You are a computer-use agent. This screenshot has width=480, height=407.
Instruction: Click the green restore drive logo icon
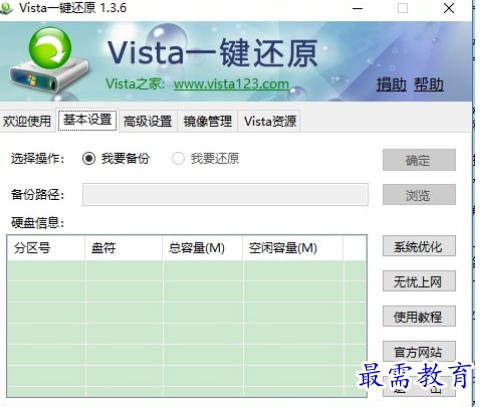pyautogui.click(x=49, y=61)
